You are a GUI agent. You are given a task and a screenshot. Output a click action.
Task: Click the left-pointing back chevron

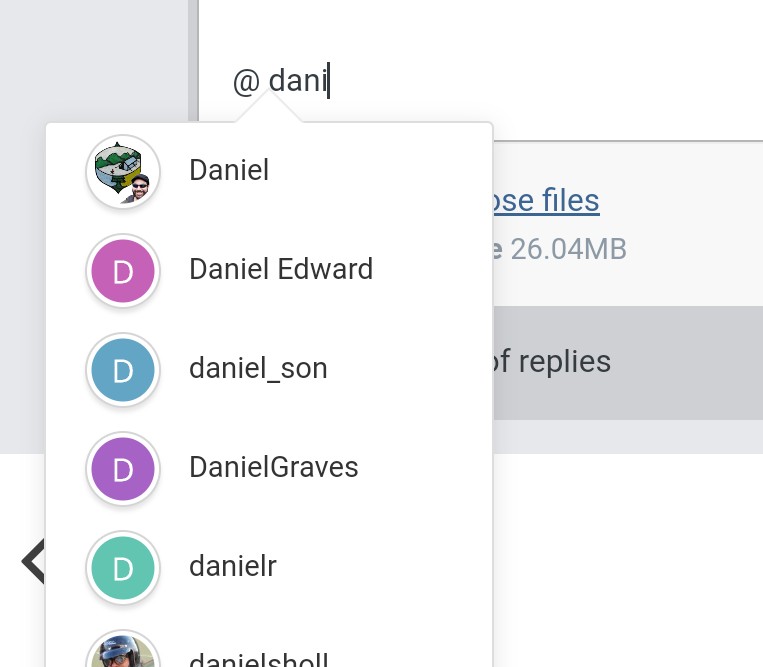click(33, 561)
